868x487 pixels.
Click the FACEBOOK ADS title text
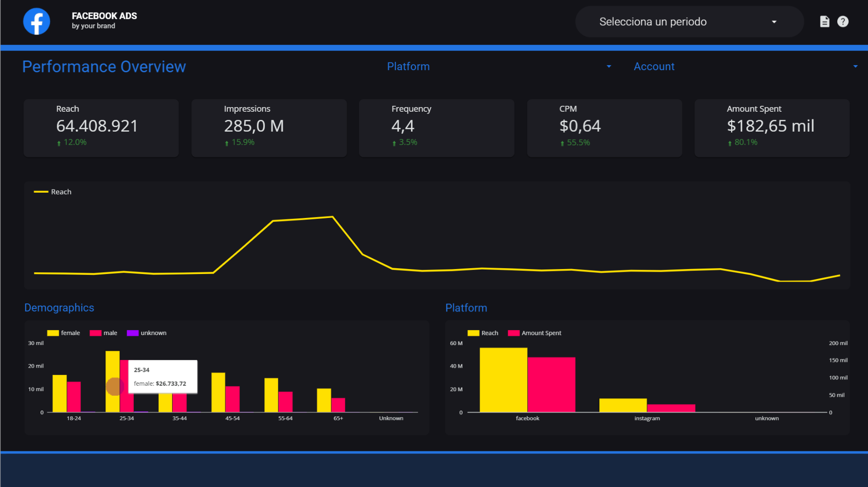104,16
